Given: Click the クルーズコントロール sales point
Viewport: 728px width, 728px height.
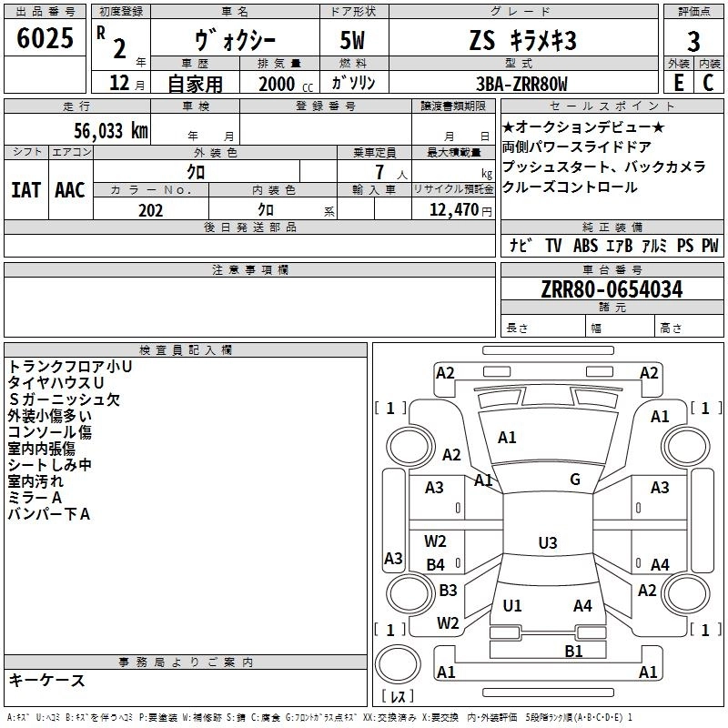Looking at the screenshot, I should (x=570, y=187).
